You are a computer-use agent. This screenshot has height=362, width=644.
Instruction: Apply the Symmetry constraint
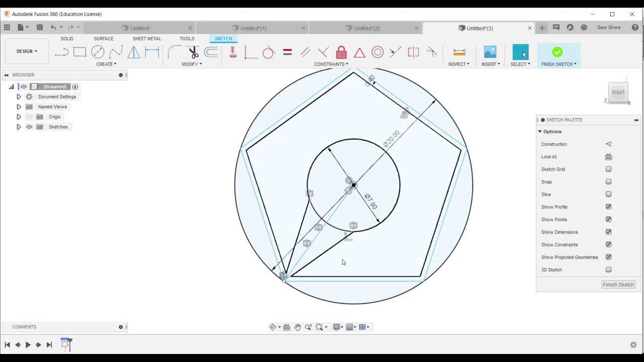(x=414, y=52)
